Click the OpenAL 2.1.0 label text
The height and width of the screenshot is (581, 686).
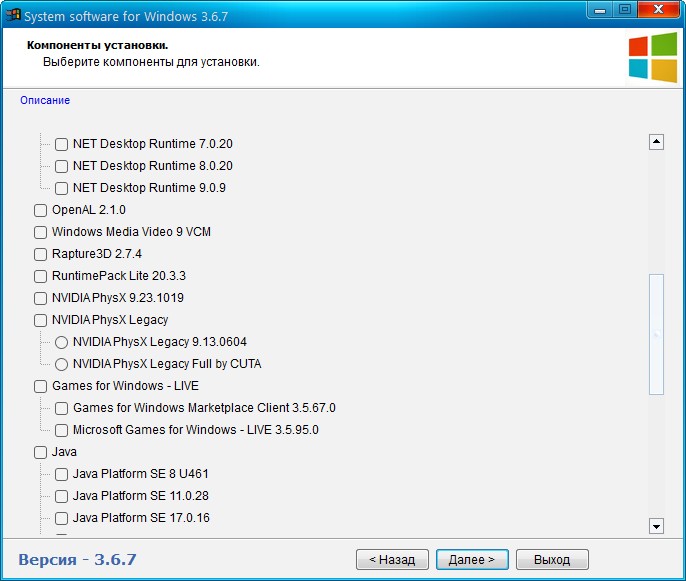click(89, 210)
